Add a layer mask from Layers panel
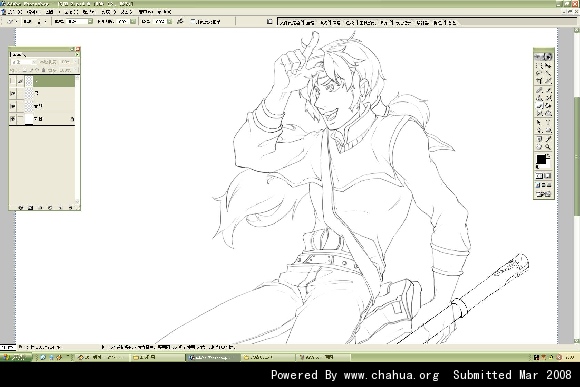580x387 pixels. click(31, 208)
